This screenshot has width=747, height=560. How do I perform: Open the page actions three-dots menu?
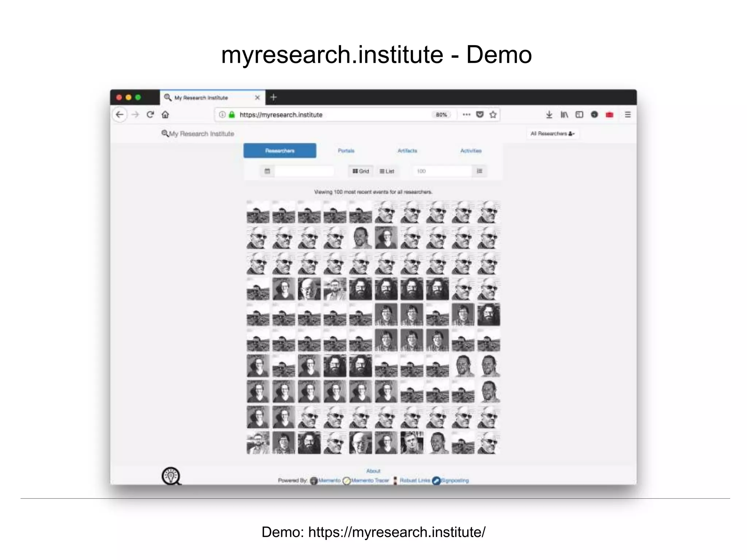(x=466, y=114)
